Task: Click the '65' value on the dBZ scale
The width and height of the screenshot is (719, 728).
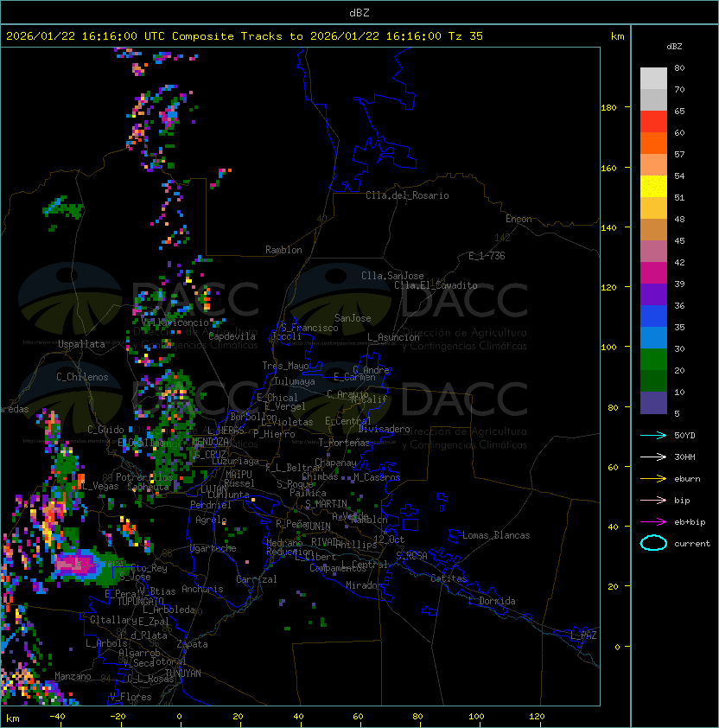Action: pos(679,111)
